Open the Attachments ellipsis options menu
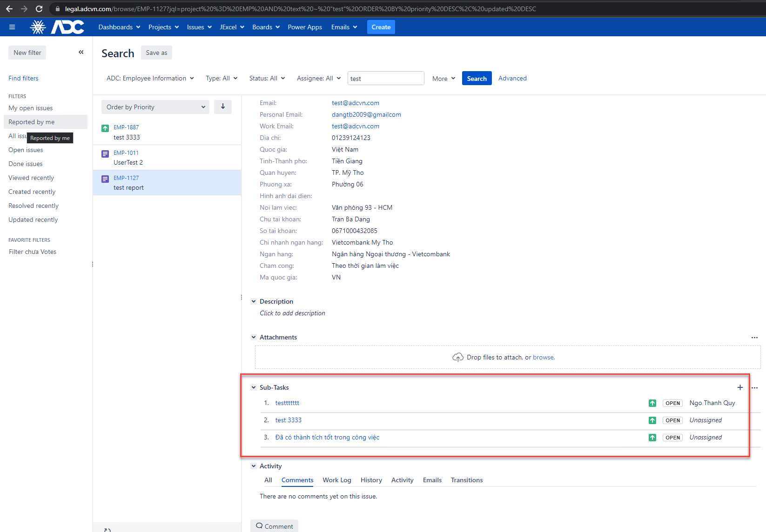Viewport: 766px width, 532px height. (754, 338)
